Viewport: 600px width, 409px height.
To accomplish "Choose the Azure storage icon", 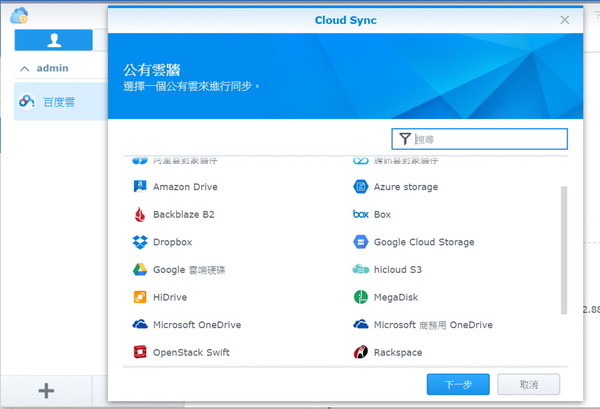I will point(360,186).
